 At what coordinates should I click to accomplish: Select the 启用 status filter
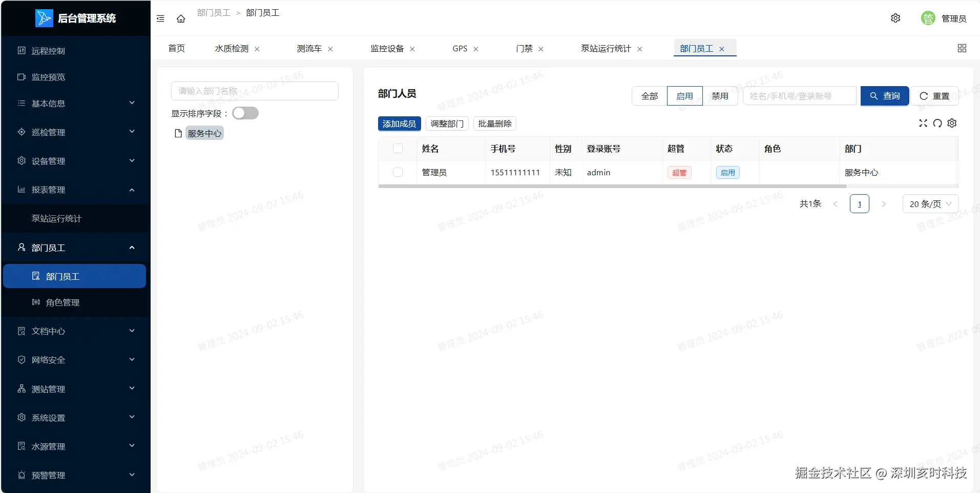685,96
